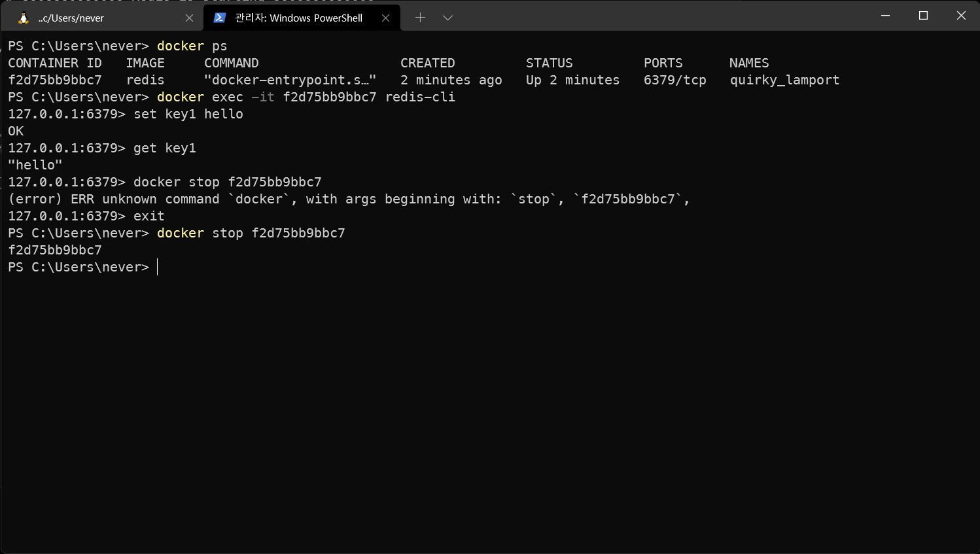Screen dimensions: 980x554
Task: Click the 6379/tcp port value
Action: pyautogui.click(x=675, y=80)
